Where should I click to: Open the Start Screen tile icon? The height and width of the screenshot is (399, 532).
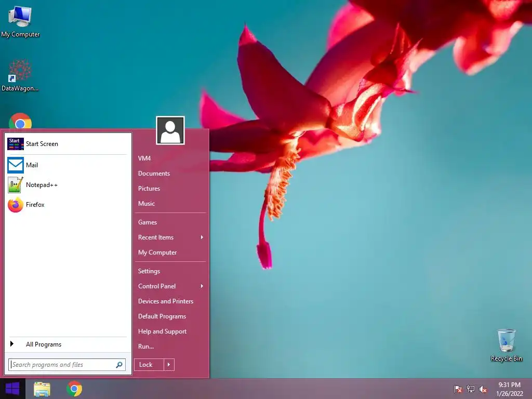pos(16,144)
